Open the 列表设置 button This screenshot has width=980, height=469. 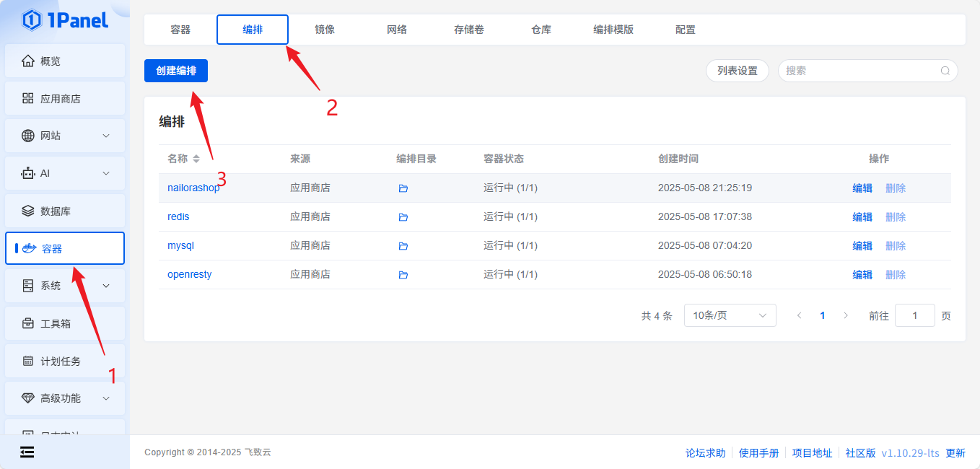(x=737, y=71)
